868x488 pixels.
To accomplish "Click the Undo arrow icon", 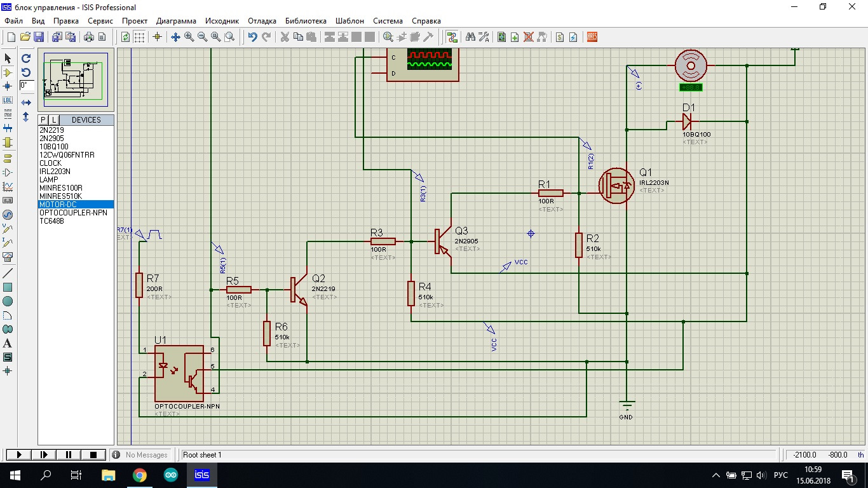I will click(x=252, y=37).
